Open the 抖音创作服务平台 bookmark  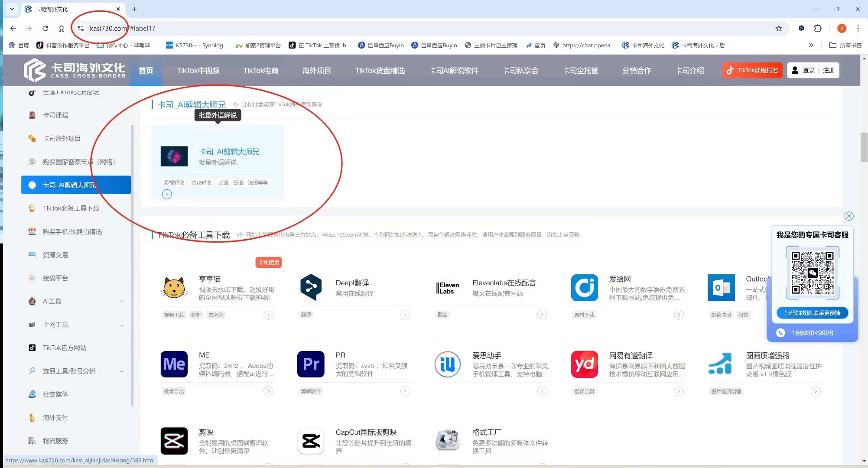[63, 45]
